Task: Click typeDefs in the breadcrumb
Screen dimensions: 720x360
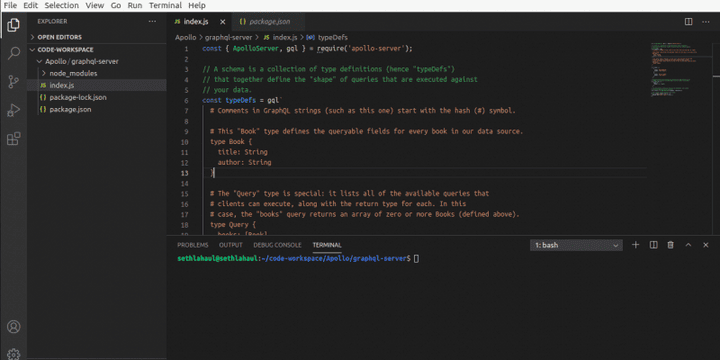Action: (333, 38)
